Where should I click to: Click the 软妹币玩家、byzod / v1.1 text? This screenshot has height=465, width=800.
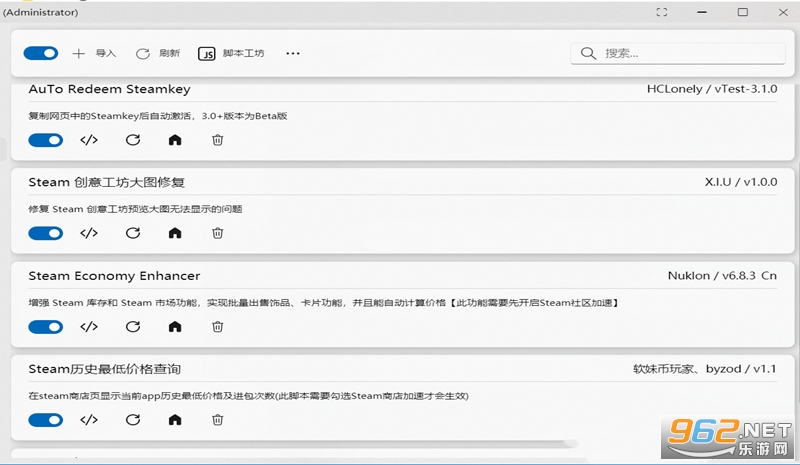tap(705, 369)
